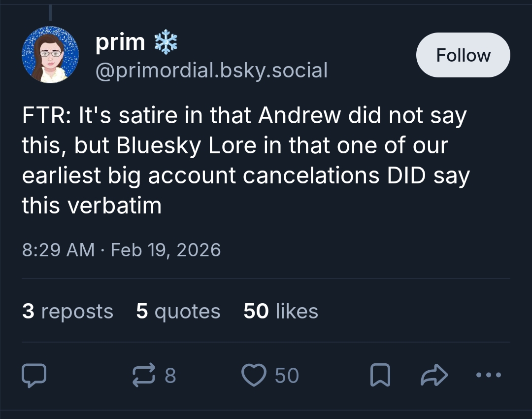The height and width of the screenshot is (419, 532).
Task: Tap the repost arrows icon
Action: [144, 375]
